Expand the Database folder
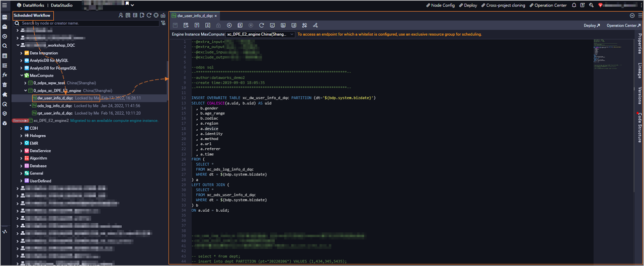Image resolution: width=644 pixels, height=266 pixels. (21, 166)
